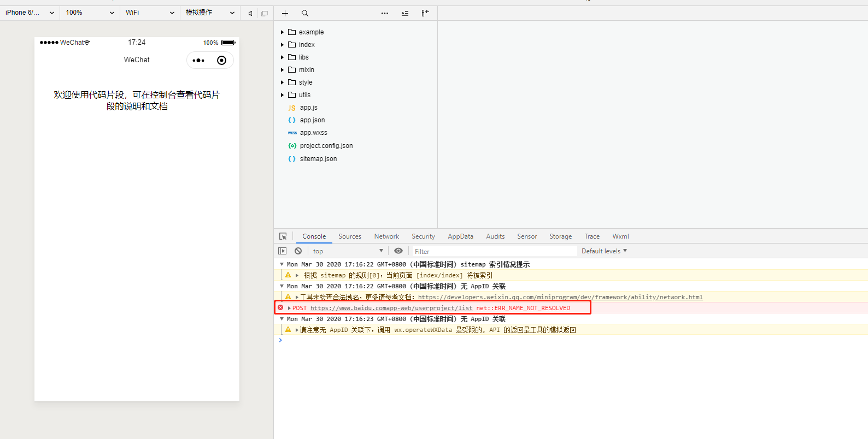Click the 欢迎使用代码片段 welcome text
This screenshot has height=439, width=868.
(x=137, y=100)
